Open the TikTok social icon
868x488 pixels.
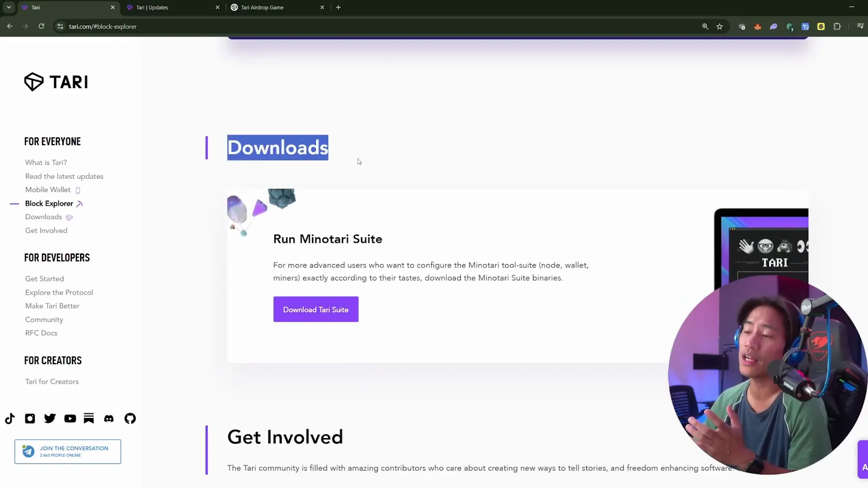(x=10, y=418)
